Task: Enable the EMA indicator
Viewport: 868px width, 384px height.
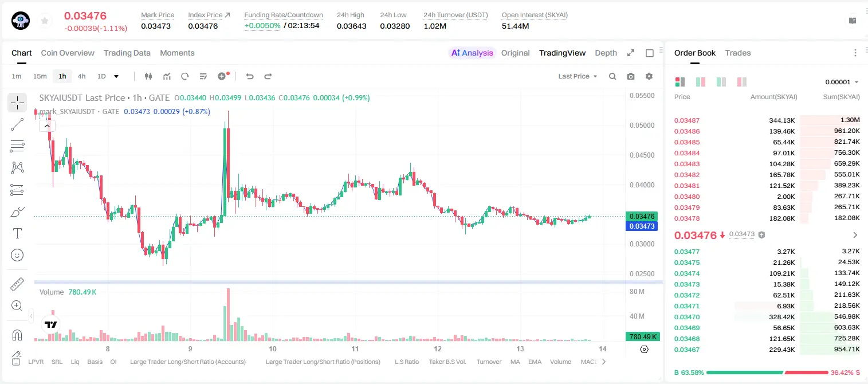Action: (x=535, y=362)
